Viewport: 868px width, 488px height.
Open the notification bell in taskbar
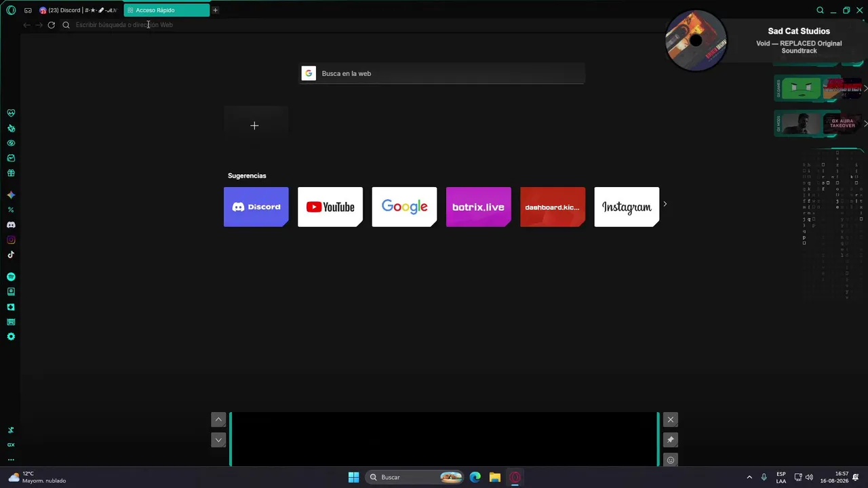(856, 477)
